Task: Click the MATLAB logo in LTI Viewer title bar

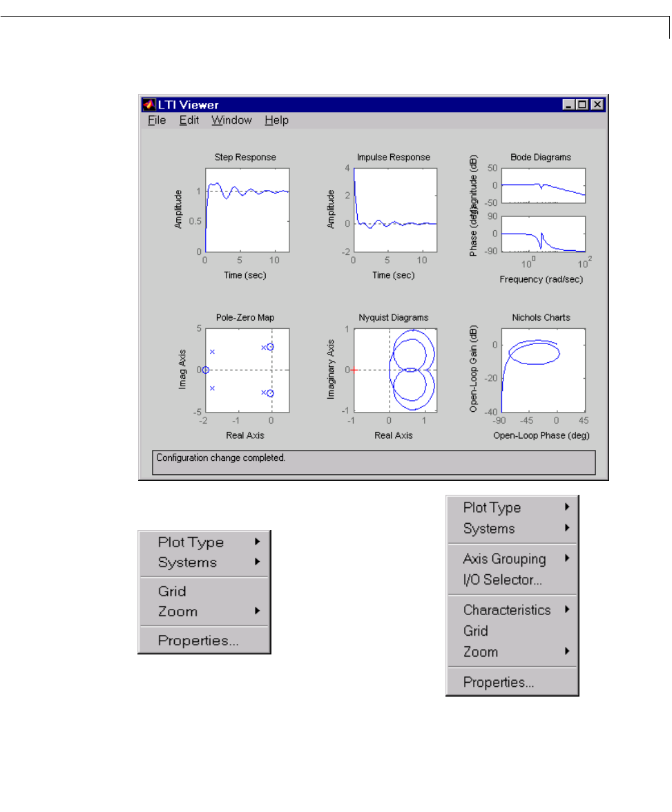Action: pyautogui.click(x=149, y=104)
